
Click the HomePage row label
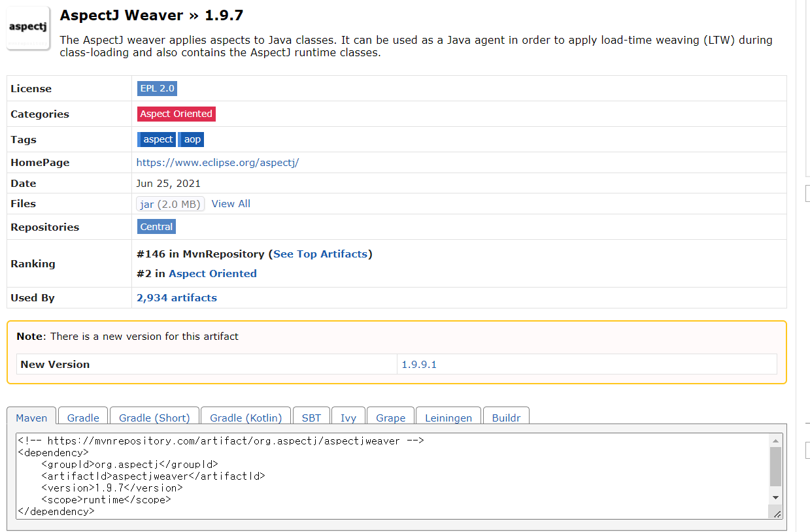coord(40,163)
